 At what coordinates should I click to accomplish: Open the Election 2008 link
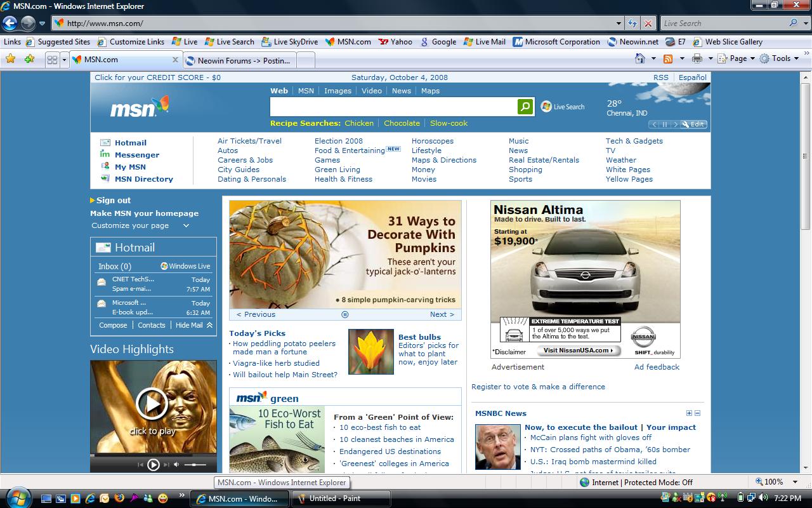[x=339, y=141]
